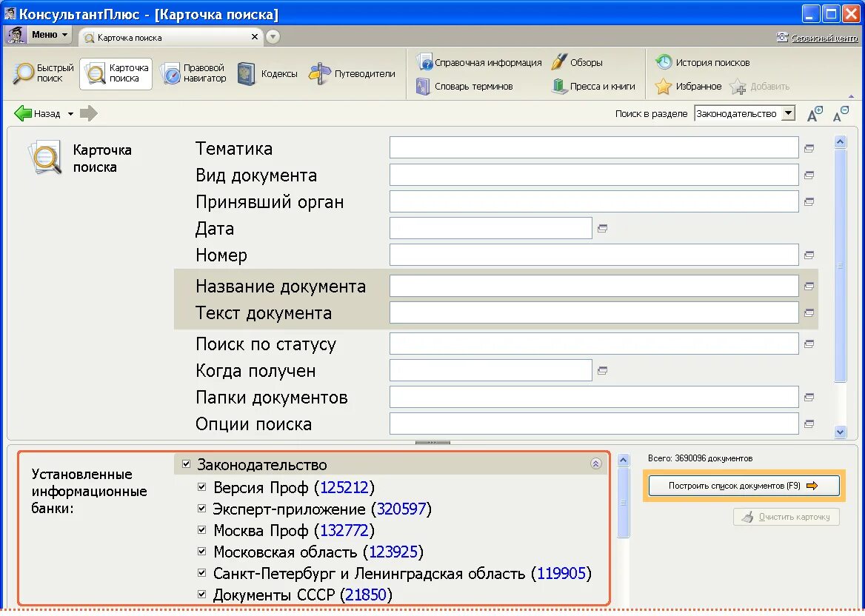This screenshot has width=865, height=616.
Task: Uncheck the Московская область bank
Action: (x=202, y=552)
